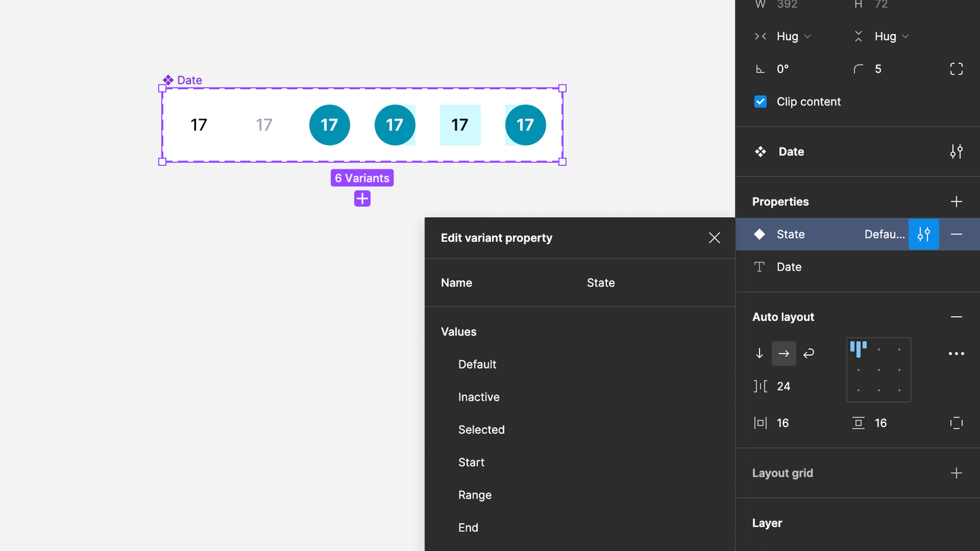The image size is (980, 551).
Task: Open component configuration icon beside Date title
Action: [x=956, y=152]
